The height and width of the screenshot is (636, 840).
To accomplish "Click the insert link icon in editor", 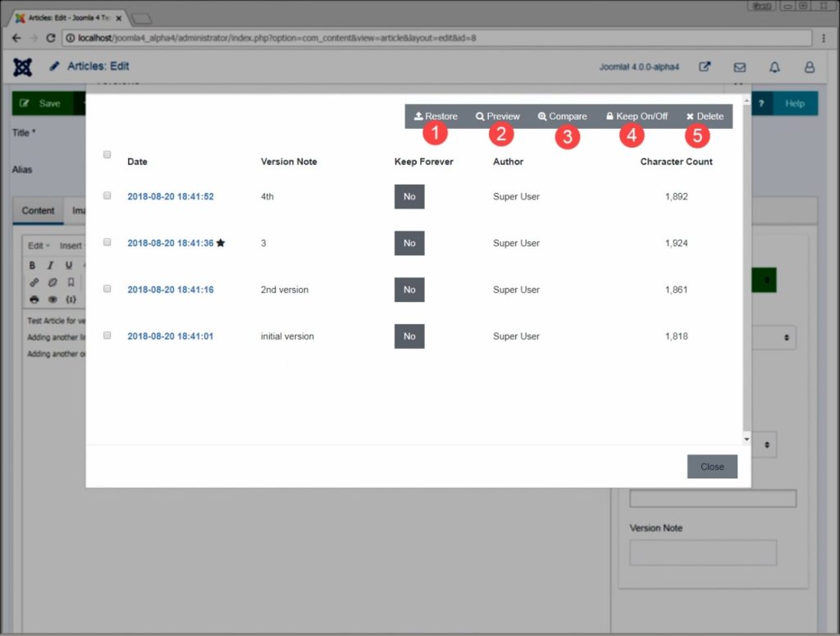I will tap(34, 282).
